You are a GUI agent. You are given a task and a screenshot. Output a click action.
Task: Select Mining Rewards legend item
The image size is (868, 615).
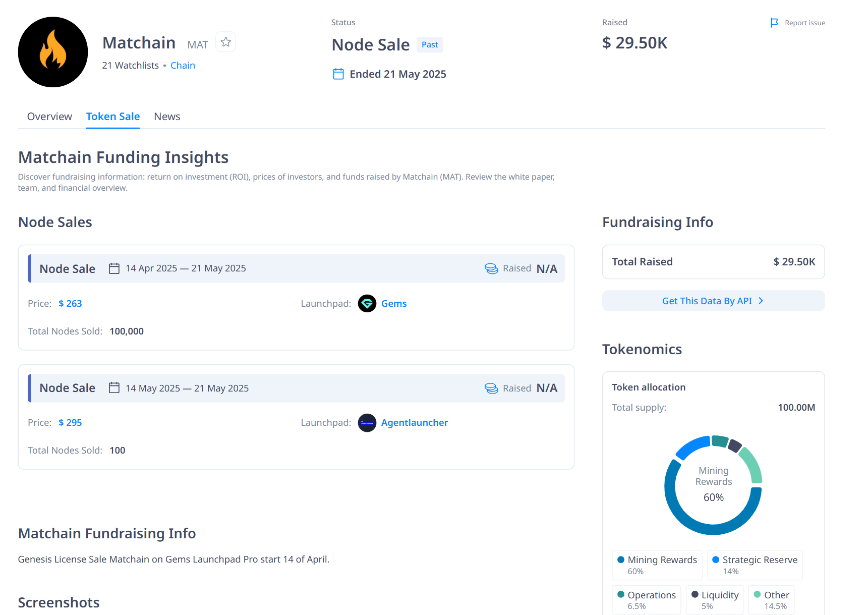[x=657, y=565]
